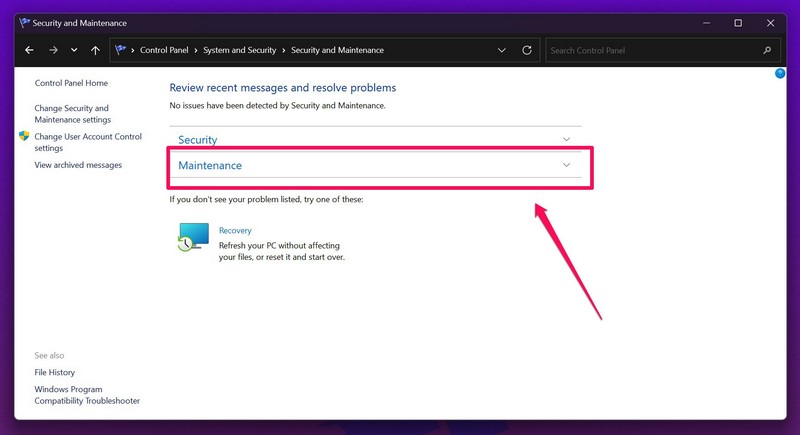
Task: Refresh the Control Panel page
Action: click(x=527, y=50)
